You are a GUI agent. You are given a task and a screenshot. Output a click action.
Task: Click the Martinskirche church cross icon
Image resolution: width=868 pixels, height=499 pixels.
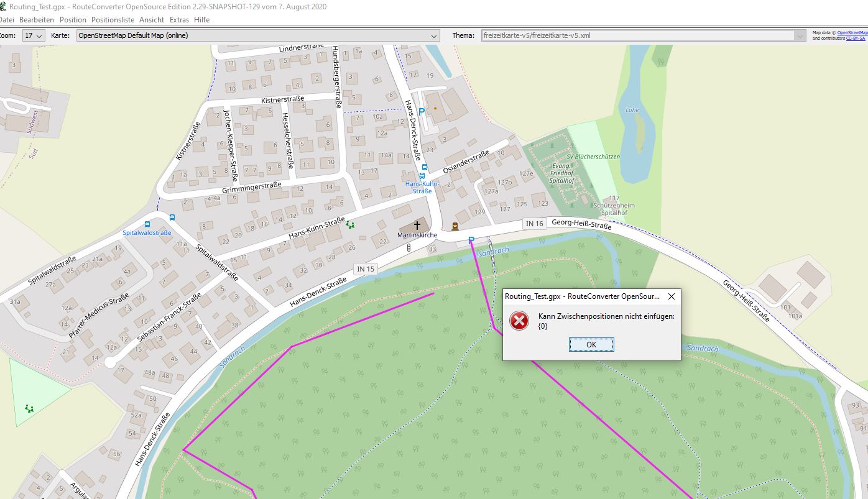tap(417, 225)
